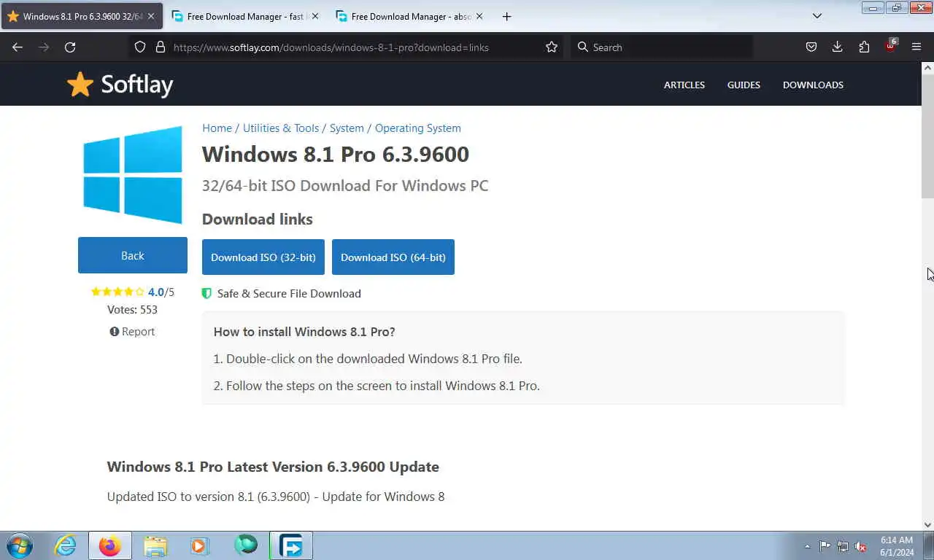Image resolution: width=934 pixels, height=560 pixels.
Task: Click the green globe taskbar icon
Action: pos(246,545)
